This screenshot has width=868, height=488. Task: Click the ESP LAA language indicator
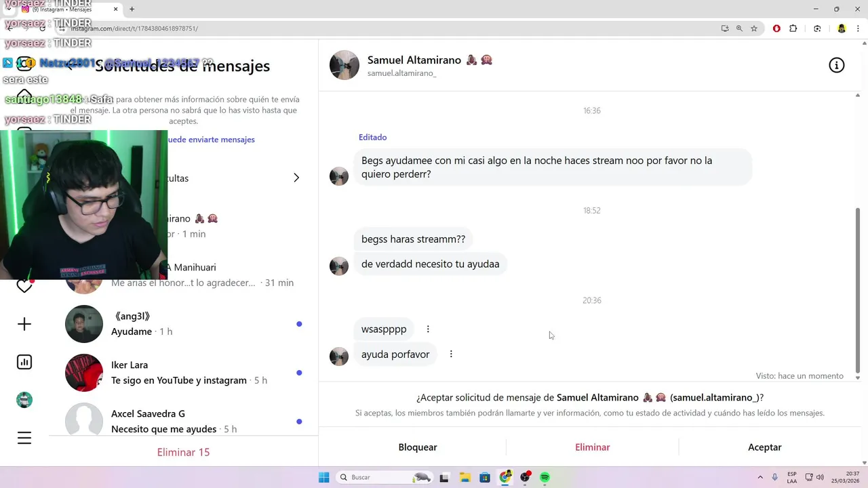tap(792, 477)
